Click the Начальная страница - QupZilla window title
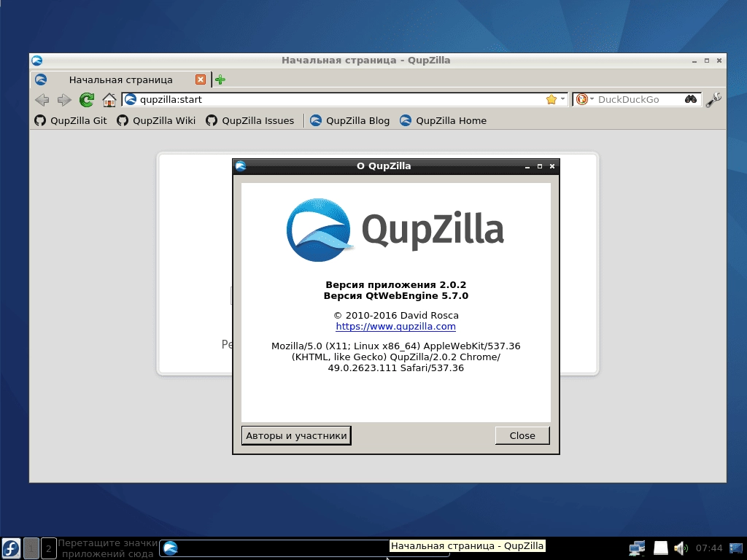747x560 pixels. (366, 61)
